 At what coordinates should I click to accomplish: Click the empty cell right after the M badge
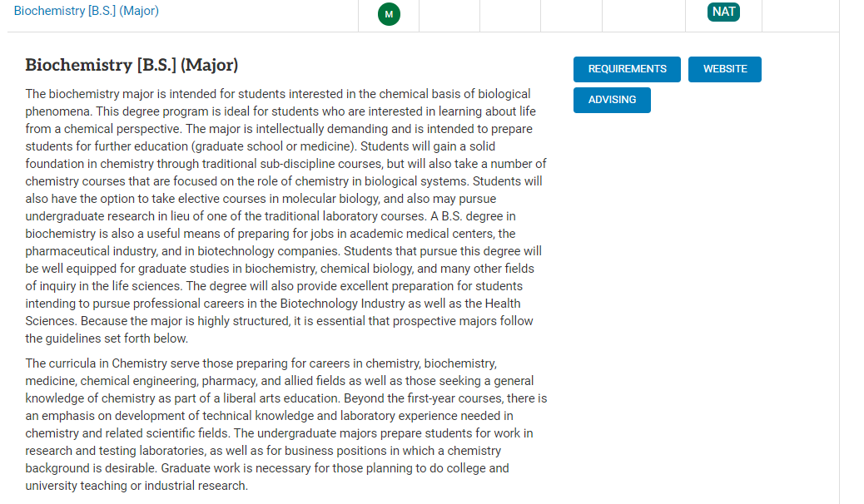[x=449, y=16]
